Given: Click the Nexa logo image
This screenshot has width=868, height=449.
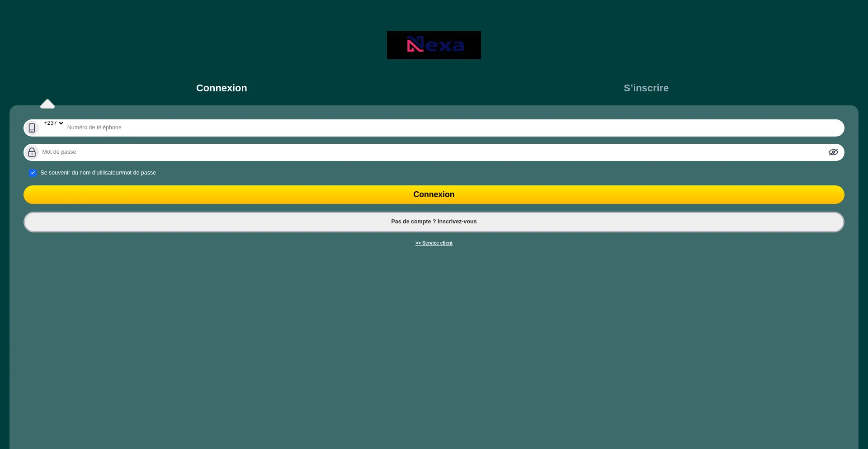Looking at the screenshot, I should (434, 45).
